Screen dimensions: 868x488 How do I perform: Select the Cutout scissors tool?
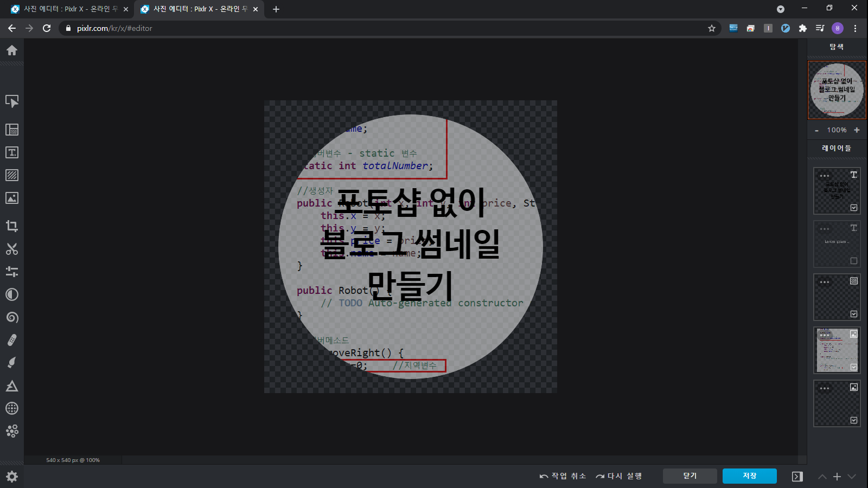(12, 249)
